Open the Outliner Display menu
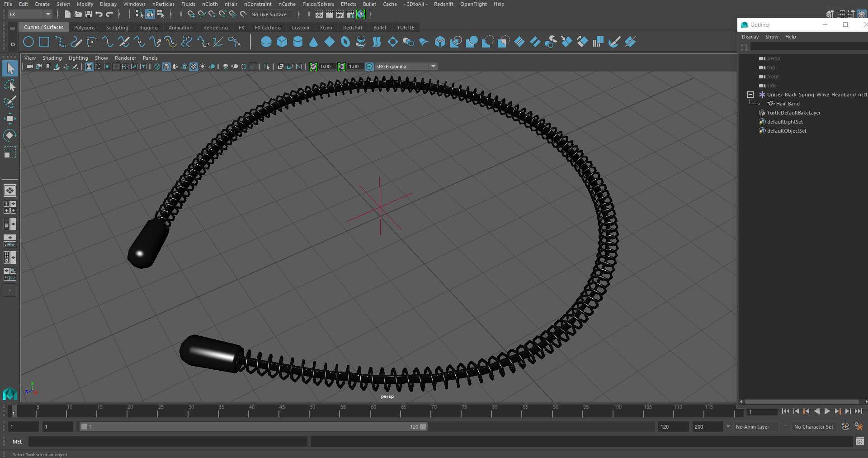 click(x=750, y=37)
